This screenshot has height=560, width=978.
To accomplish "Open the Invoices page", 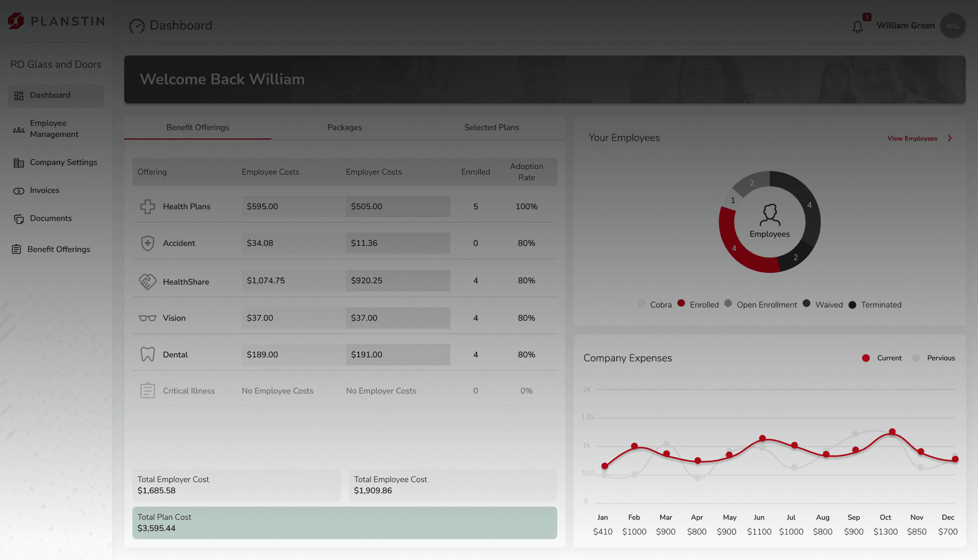I will tap(56, 191).
